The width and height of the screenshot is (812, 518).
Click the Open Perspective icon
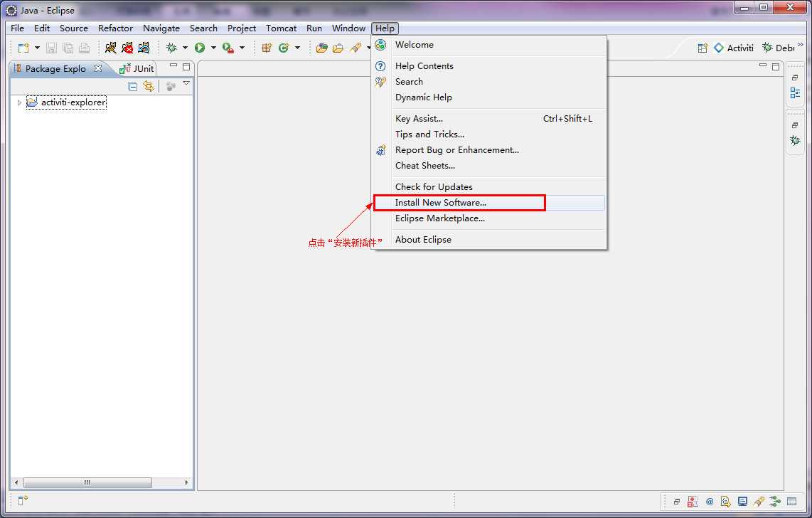(x=703, y=48)
